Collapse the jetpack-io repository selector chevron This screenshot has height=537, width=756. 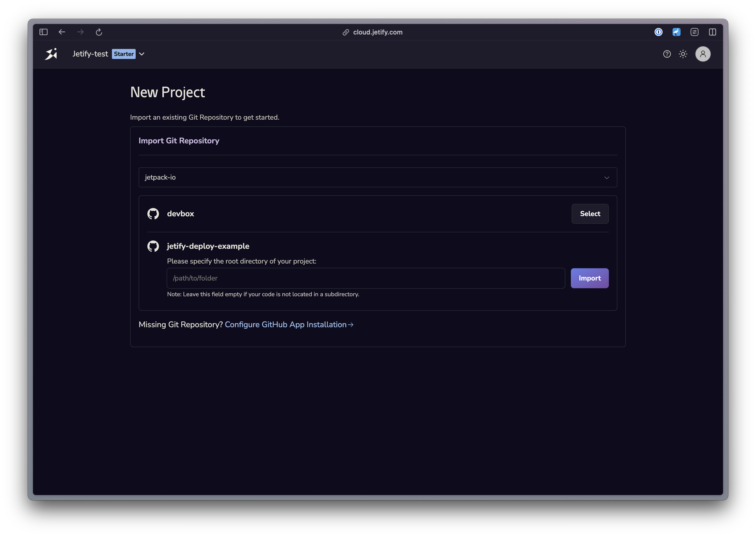pyautogui.click(x=607, y=178)
